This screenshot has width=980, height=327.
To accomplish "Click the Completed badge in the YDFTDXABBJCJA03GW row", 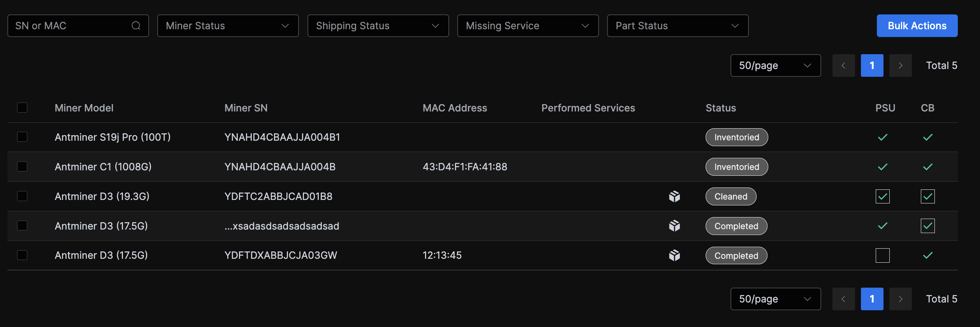I will click(x=736, y=256).
